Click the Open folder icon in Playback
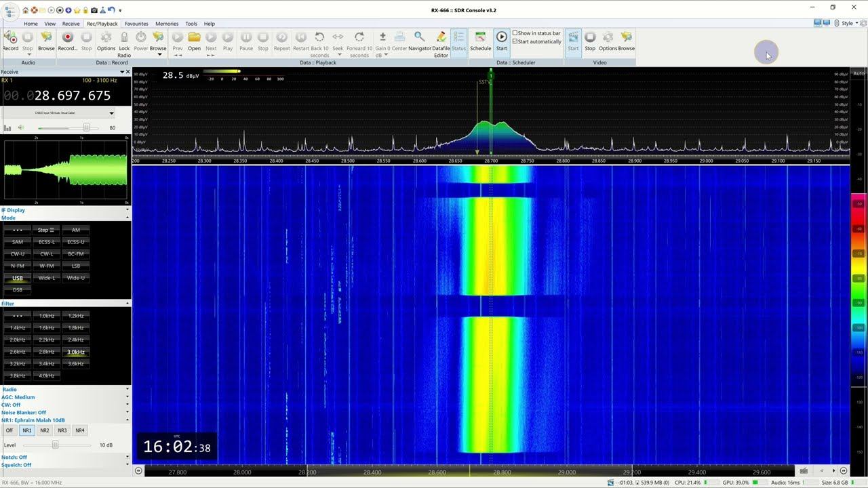 [x=194, y=38]
